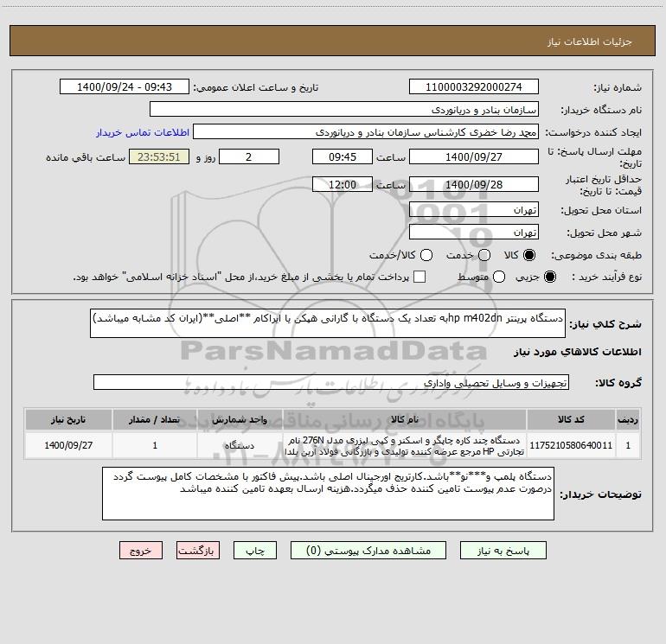Click the buyer organization name field
Image resolution: width=666 pixels, height=644 pixels.
coord(344,109)
